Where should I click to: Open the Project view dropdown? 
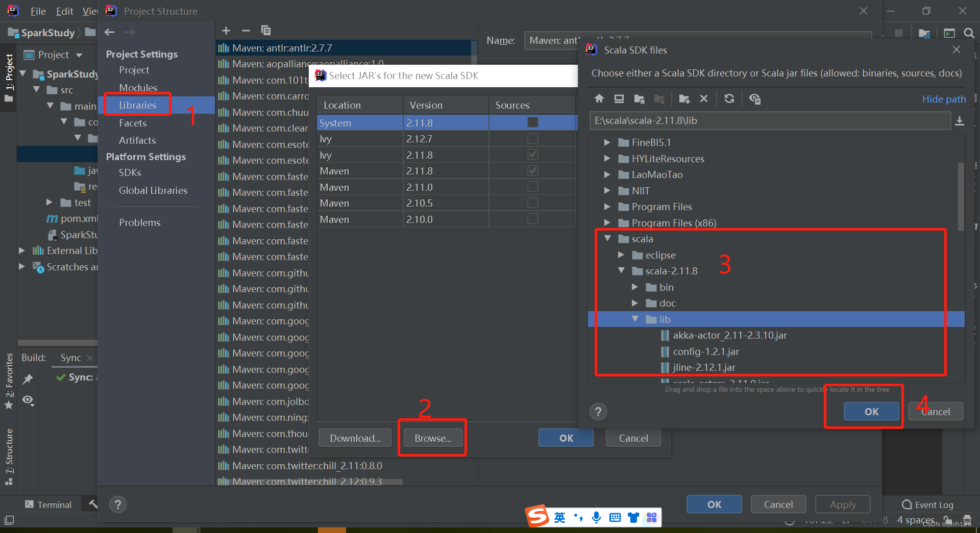79,55
